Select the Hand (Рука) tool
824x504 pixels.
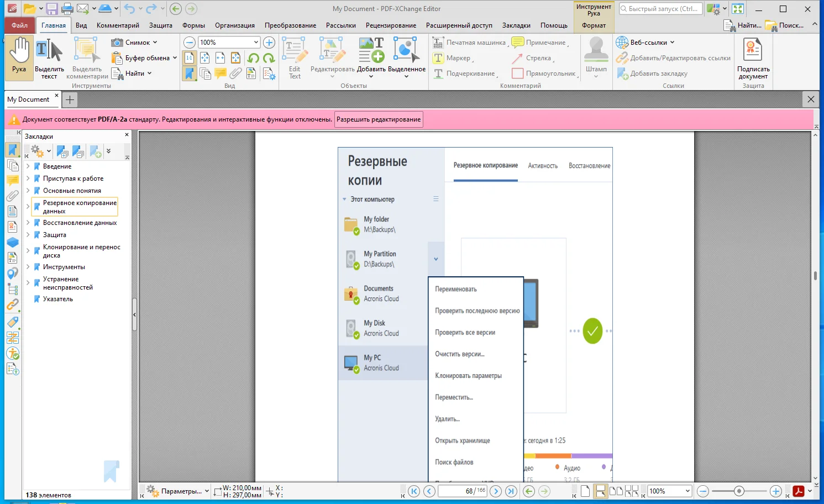(x=19, y=55)
